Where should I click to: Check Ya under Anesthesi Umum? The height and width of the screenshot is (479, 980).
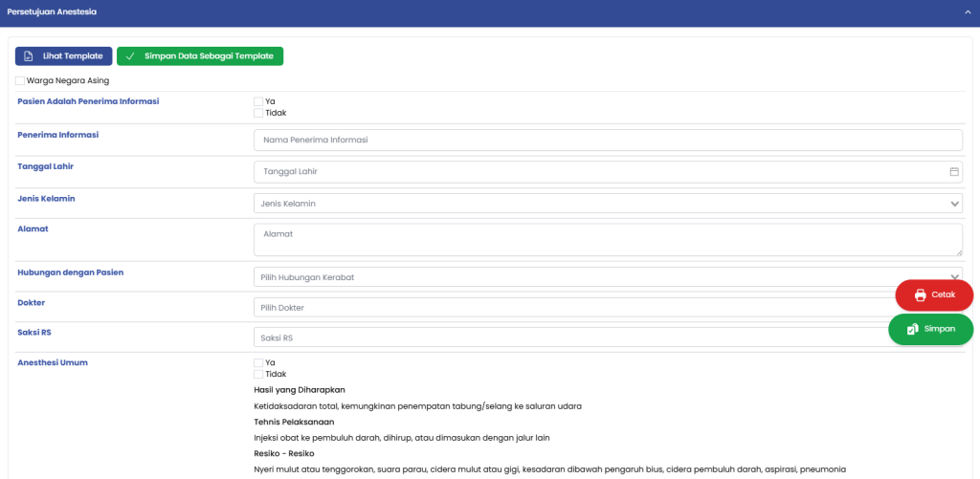[x=258, y=362]
